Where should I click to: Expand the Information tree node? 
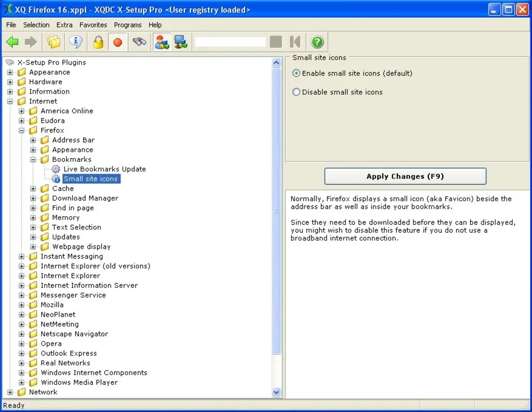click(x=10, y=92)
